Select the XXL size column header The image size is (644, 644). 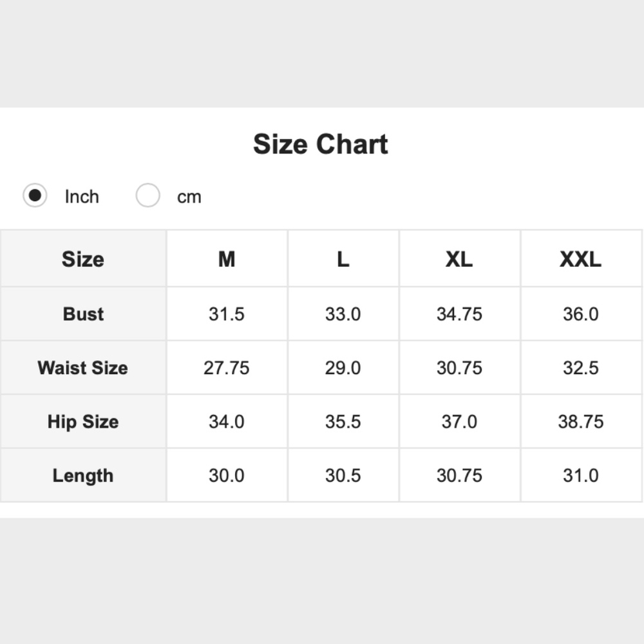click(x=581, y=259)
